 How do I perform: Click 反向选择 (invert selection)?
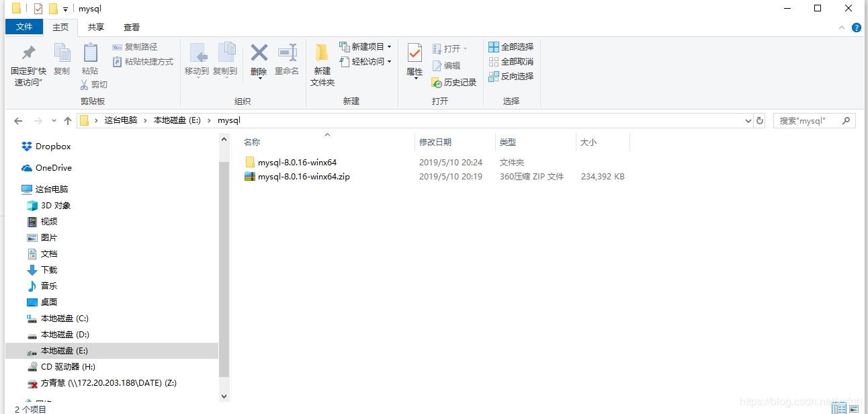[x=511, y=77]
